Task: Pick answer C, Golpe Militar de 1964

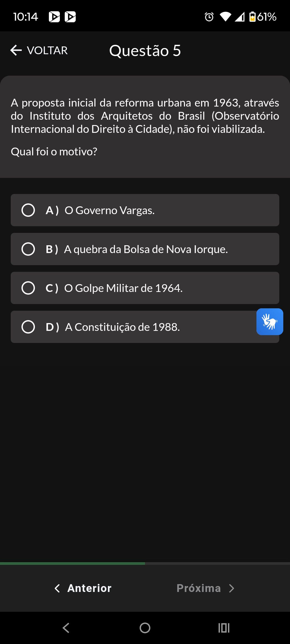Action: pos(28,288)
